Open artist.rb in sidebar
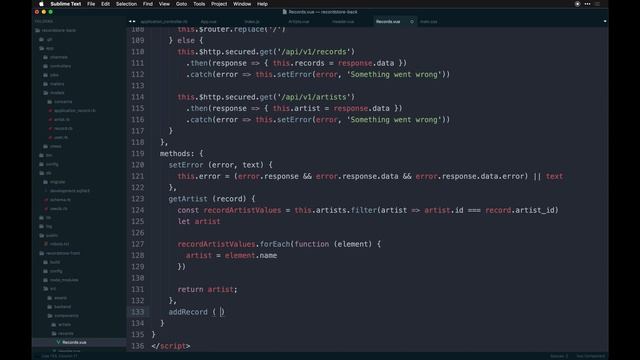 (x=59, y=120)
